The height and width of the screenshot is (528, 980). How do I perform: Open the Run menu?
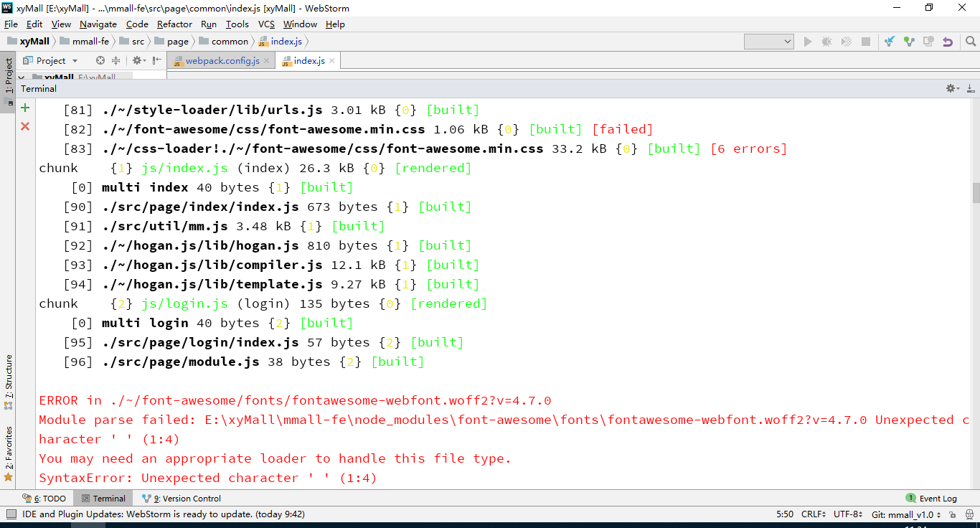tap(209, 24)
